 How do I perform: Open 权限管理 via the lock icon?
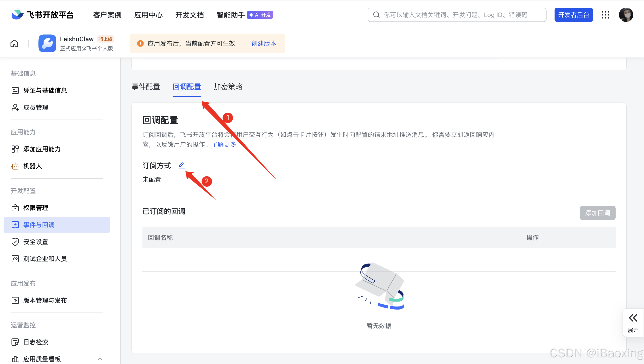tap(15, 208)
